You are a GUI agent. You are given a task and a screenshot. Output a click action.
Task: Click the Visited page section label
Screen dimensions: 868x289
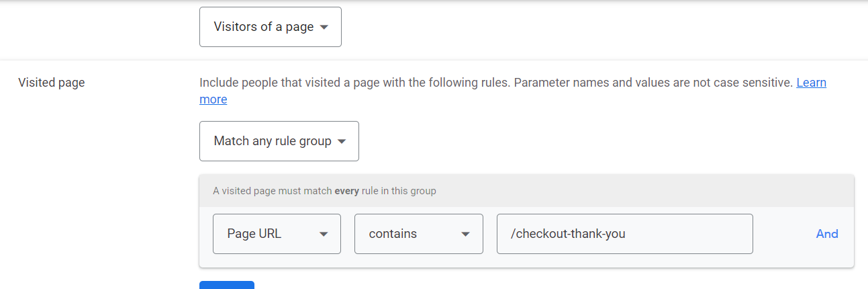pos(52,83)
